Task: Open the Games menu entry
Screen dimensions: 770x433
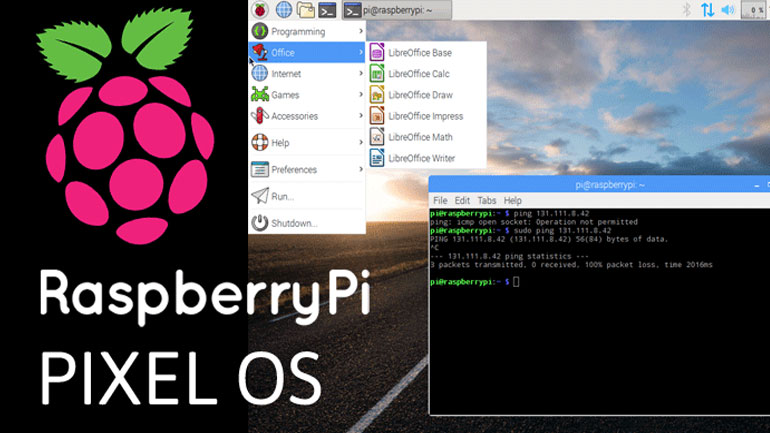Action: (x=307, y=94)
